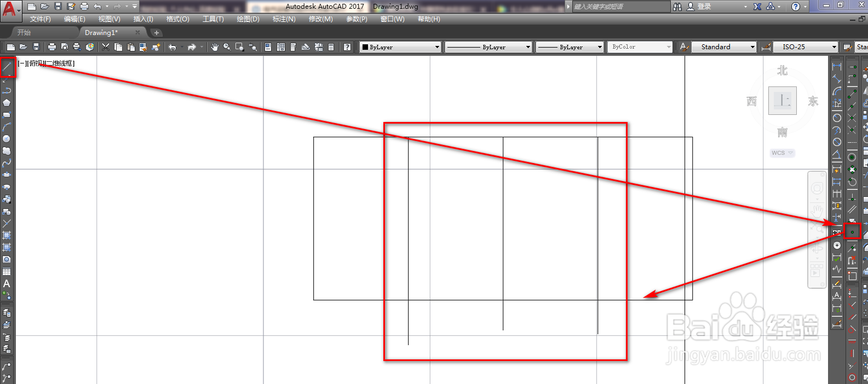868x384 pixels.
Task: Close the Drawing1* tab
Action: pos(137,33)
